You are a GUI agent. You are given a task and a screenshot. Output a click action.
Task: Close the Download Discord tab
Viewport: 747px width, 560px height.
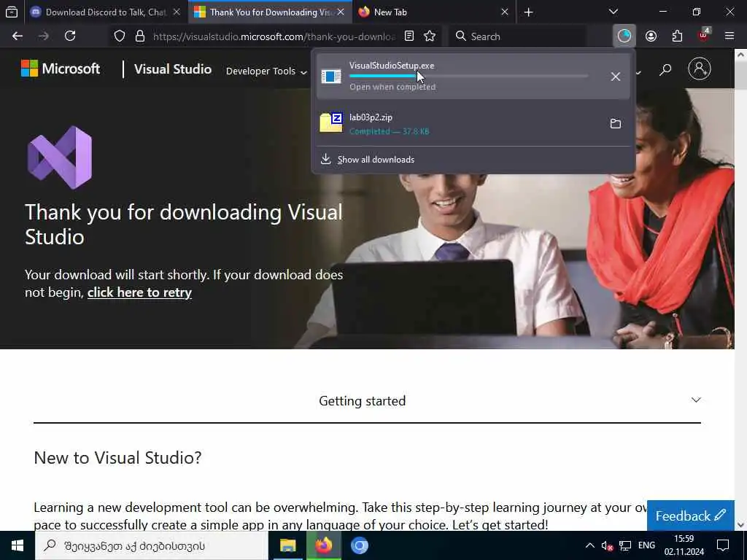(177, 12)
